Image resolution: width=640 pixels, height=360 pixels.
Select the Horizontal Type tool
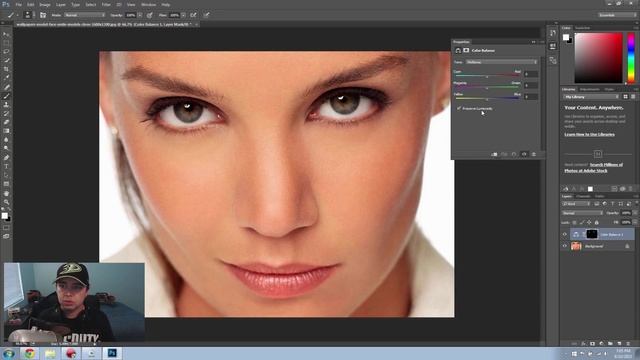[x=6, y=167]
